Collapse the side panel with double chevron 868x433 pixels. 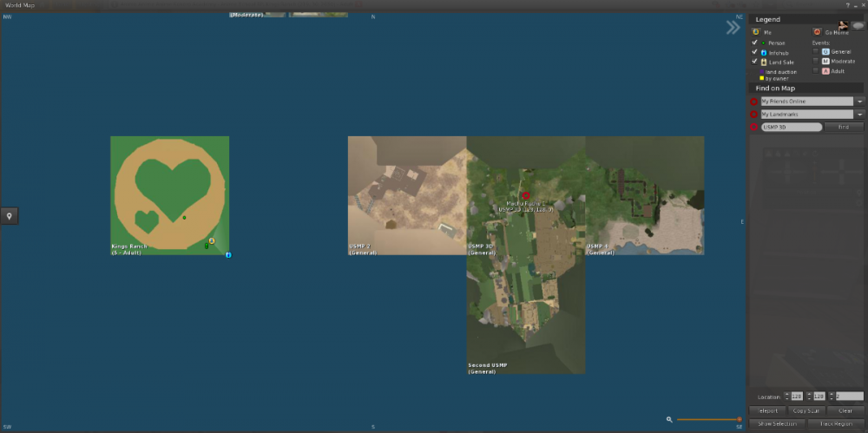click(733, 28)
